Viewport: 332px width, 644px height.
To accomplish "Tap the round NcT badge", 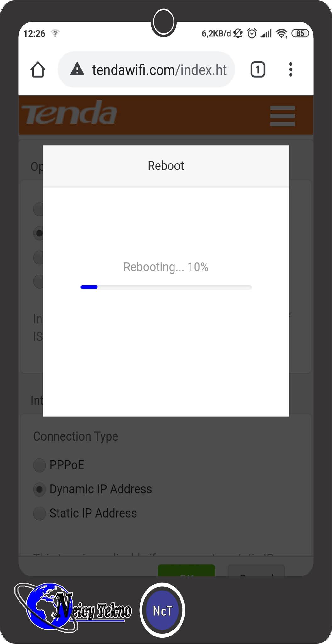I will 162,610.
